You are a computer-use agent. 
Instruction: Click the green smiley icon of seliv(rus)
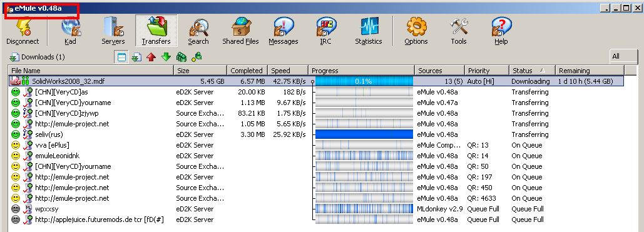pos(15,134)
